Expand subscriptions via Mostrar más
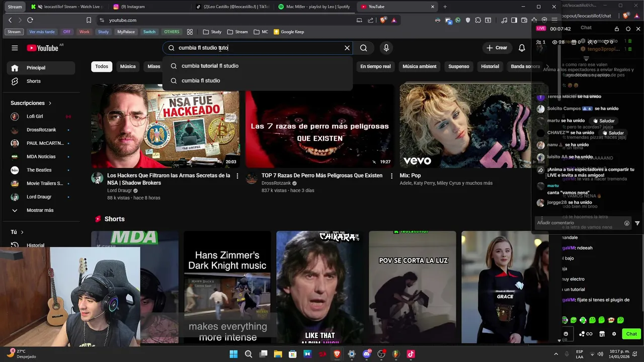Screen dimensions: 644x362 [x=41, y=210]
